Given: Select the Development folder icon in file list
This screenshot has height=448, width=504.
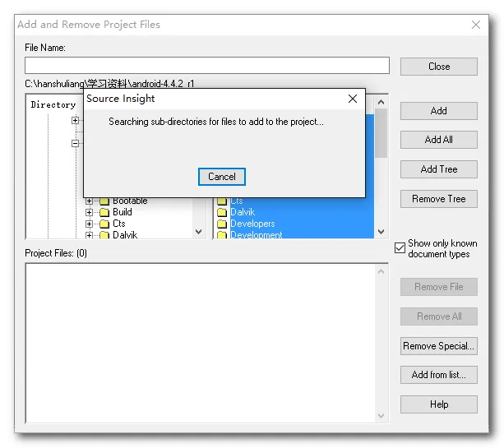Looking at the screenshot, I should click(x=222, y=235).
